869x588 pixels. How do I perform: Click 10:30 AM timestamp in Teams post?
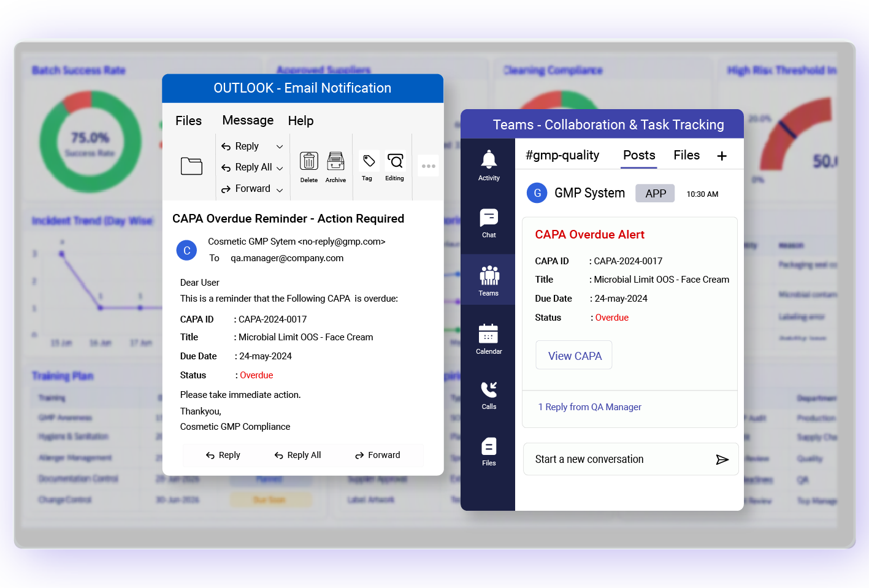pyautogui.click(x=702, y=194)
